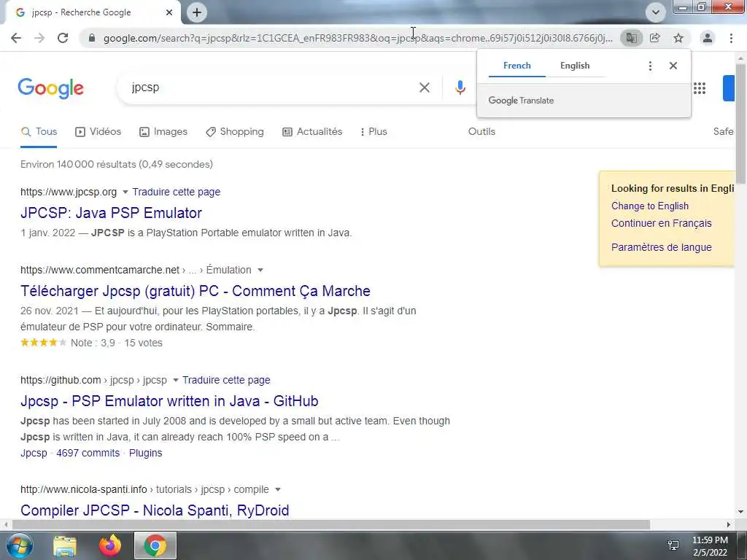The width and height of the screenshot is (747, 560).
Task: Expand the arrow next to commentcamarche.net Émulation
Action: pos(260,270)
